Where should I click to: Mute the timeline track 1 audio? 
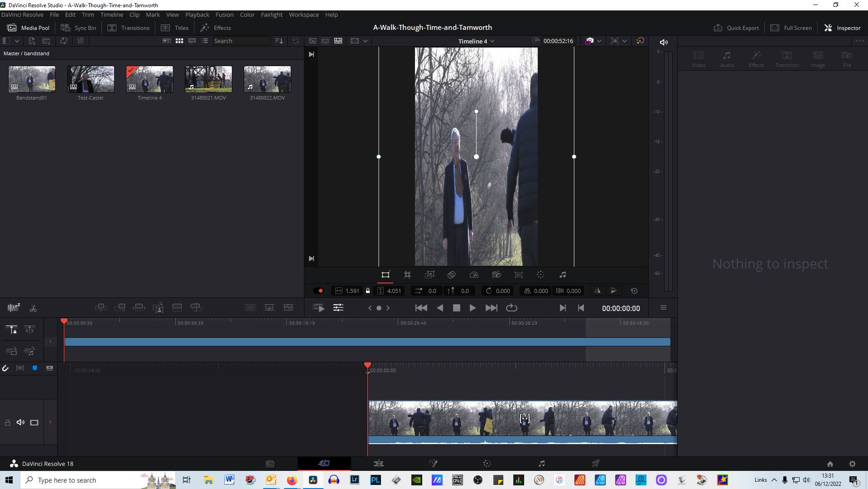click(x=20, y=422)
